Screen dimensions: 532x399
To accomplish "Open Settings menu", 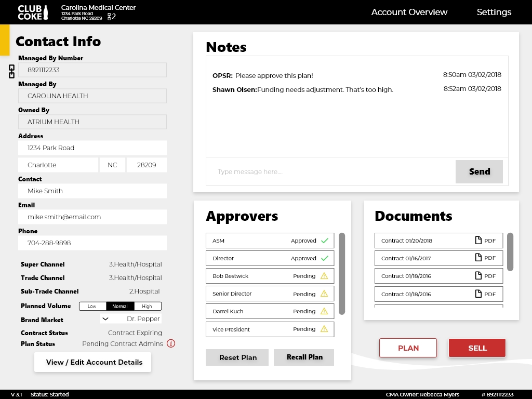I will pyautogui.click(x=494, y=12).
